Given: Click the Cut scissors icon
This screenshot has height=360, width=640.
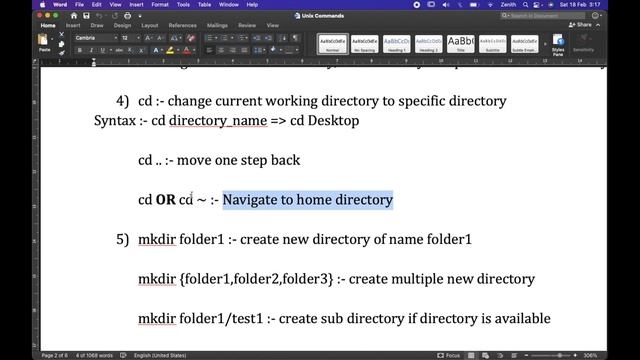Looking at the screenshot, I should click(61, 34).
